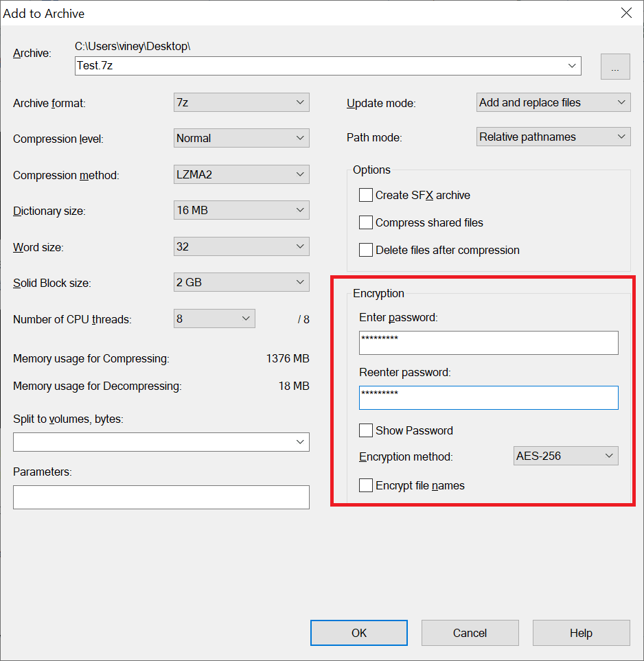Image resolution: width=644 pixels, height=661 pixels.
Task: Open the Compression level dropdown
Action: 241,137
